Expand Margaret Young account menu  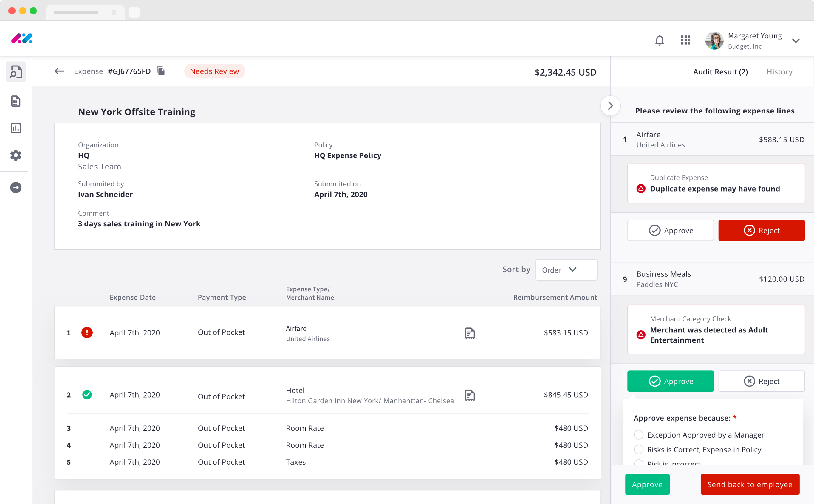click(796, 41)
